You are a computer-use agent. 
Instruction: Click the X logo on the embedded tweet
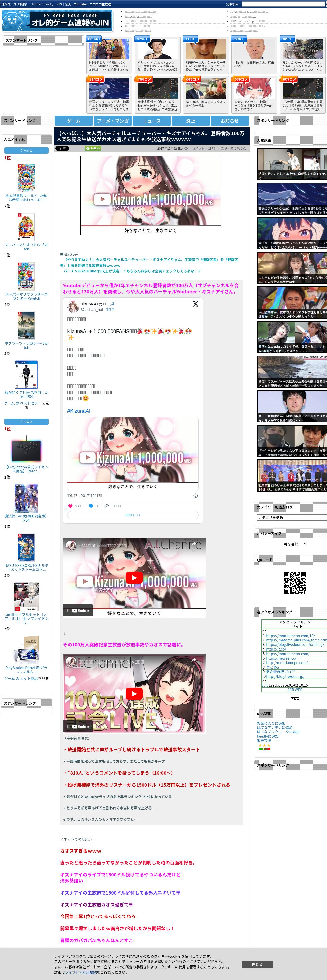[195, 304]
